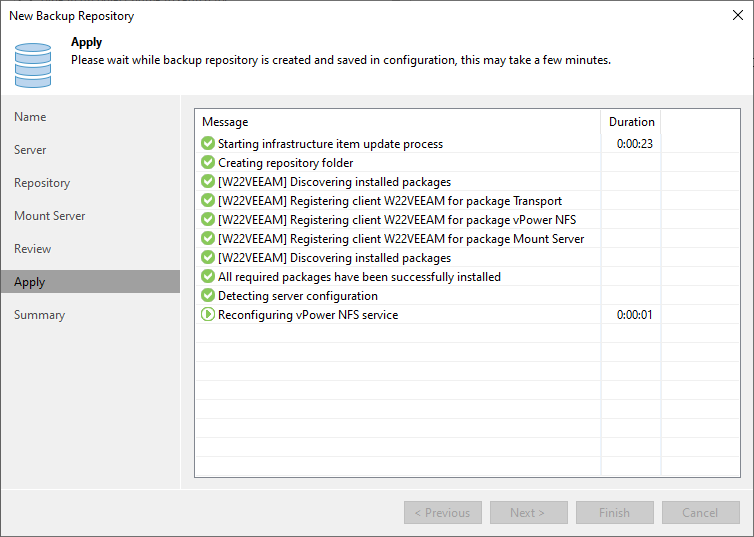Click success icon for package vPower NFS registration
The height and width of the screenshot is (537, 754).
208,219
